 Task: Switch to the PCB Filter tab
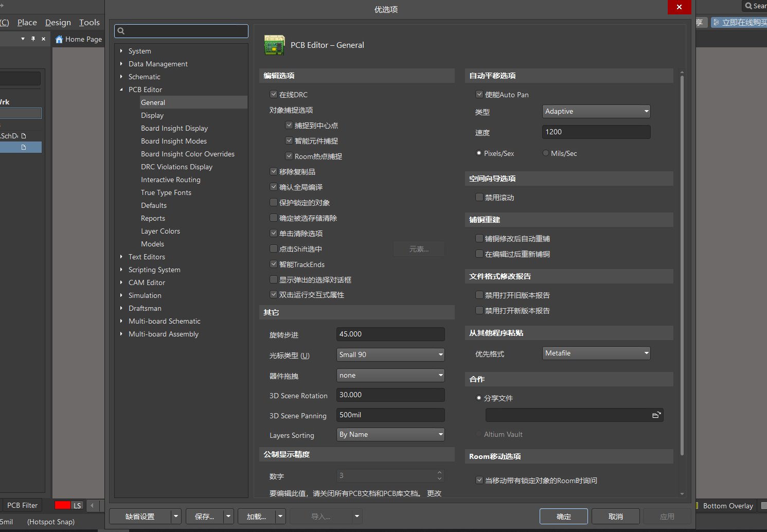coord(22,505)
